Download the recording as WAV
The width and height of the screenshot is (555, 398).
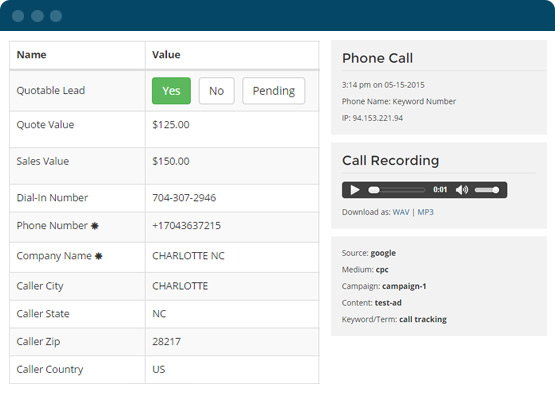[x=401, y=212]
